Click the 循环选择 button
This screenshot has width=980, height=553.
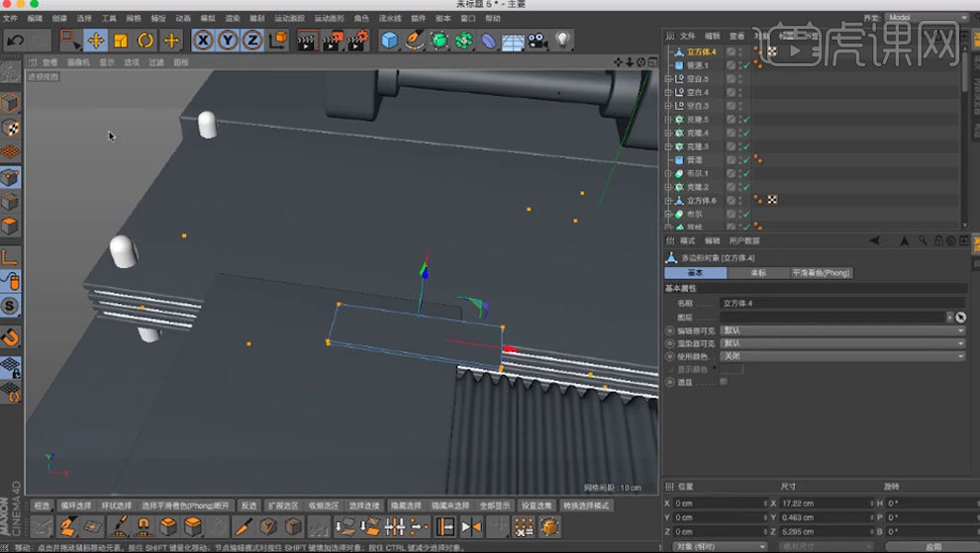(77, 506)
